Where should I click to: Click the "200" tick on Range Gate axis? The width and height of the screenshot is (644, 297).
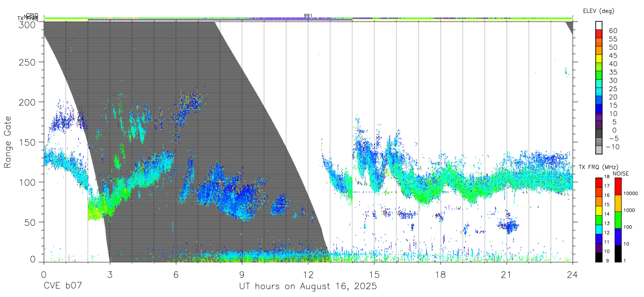click(x=27, y=102)
